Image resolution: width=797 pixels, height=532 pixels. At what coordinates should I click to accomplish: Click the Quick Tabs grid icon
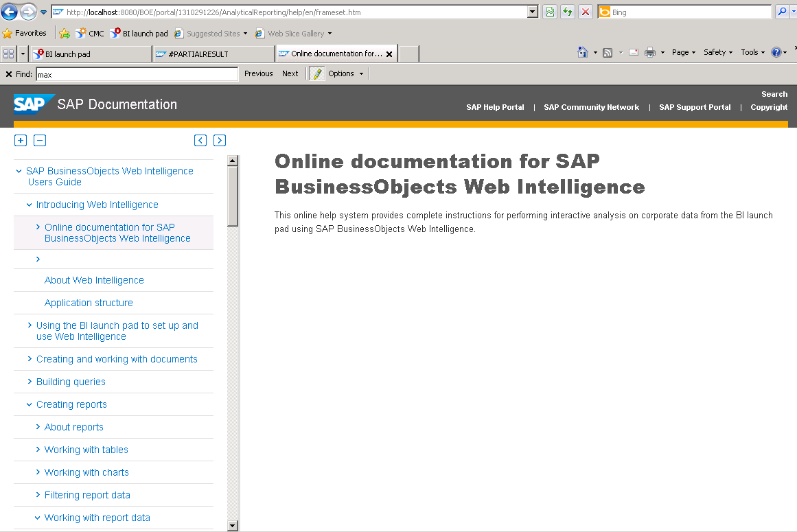pos(9,54)
